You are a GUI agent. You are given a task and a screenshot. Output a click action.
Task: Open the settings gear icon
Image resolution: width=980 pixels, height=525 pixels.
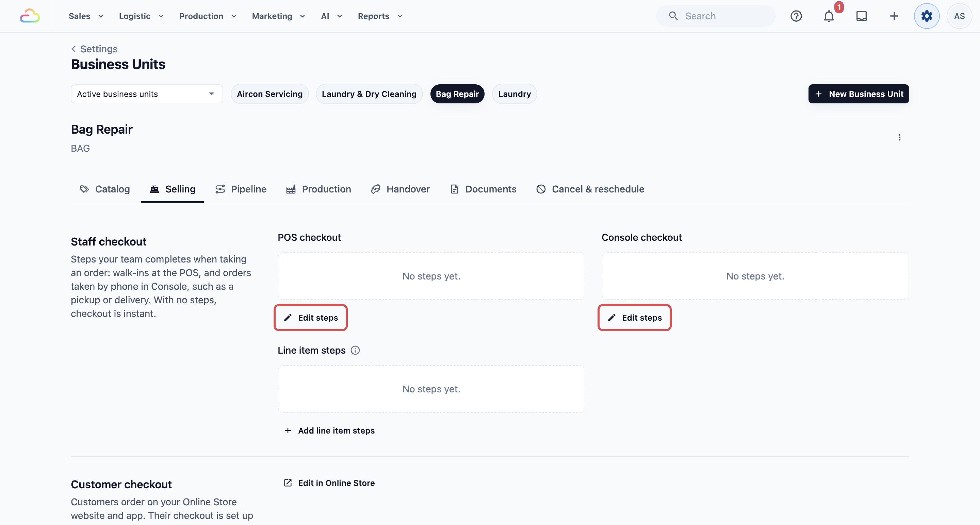click(x=927, y=16)
